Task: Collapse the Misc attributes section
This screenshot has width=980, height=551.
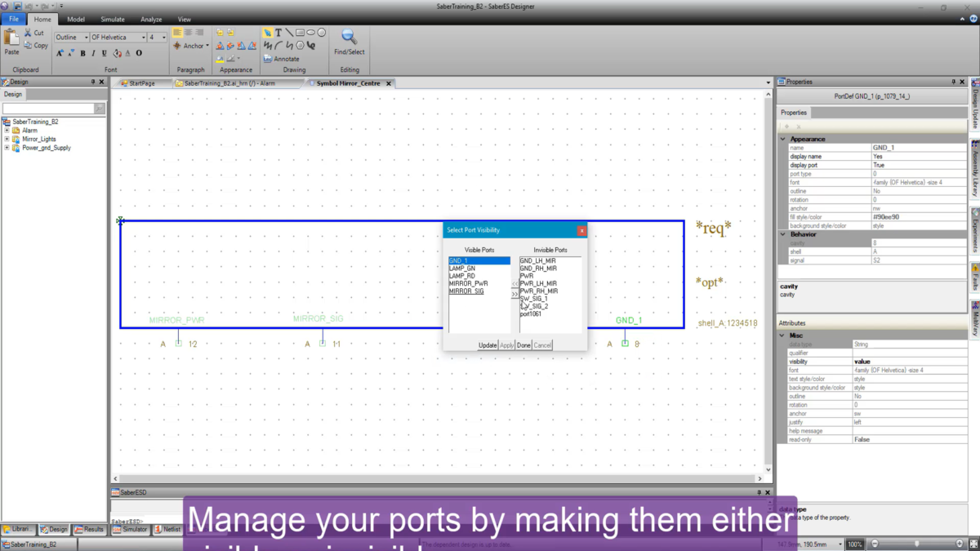Action: pyautogui.click(x=783, y=335)
